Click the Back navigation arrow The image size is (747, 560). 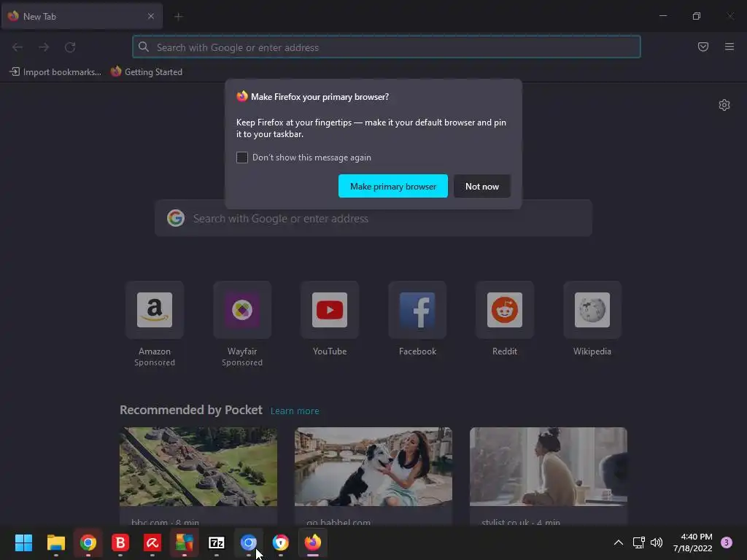pyautogui.click(x=18, y=47)
